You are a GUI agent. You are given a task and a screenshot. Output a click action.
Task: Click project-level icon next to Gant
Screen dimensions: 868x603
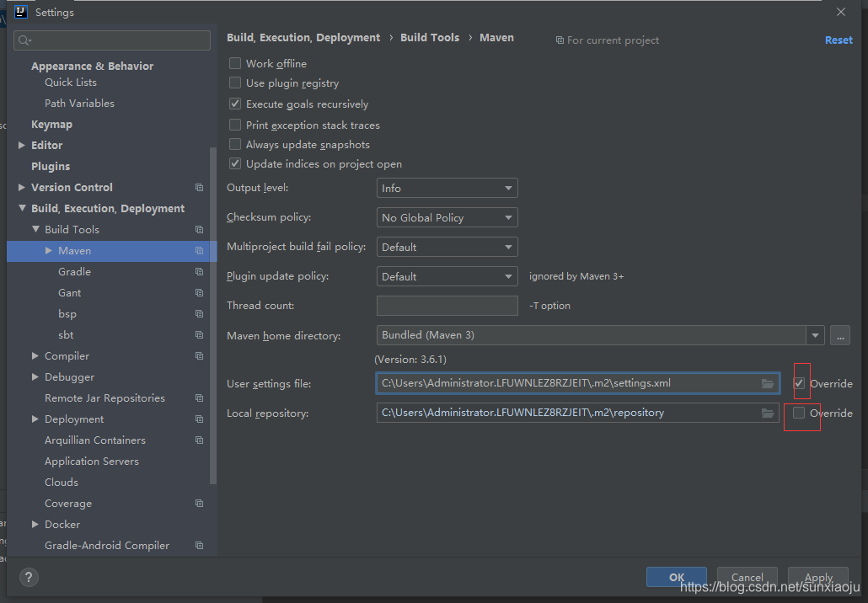[x=199, y=292]
